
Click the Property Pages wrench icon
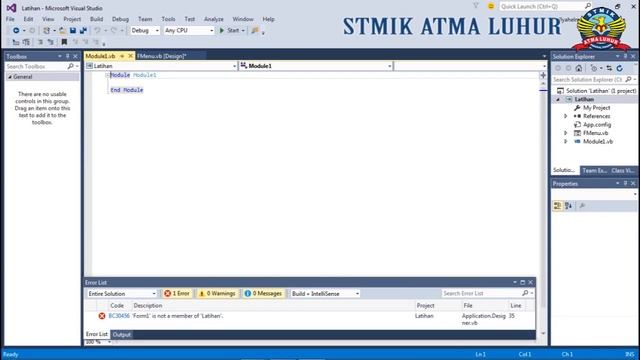582,206
